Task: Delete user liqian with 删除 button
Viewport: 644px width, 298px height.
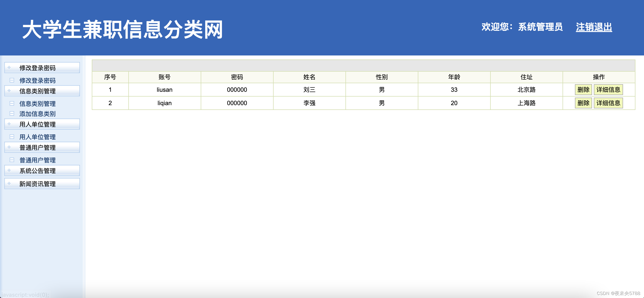Action: (x=583, y=103)
